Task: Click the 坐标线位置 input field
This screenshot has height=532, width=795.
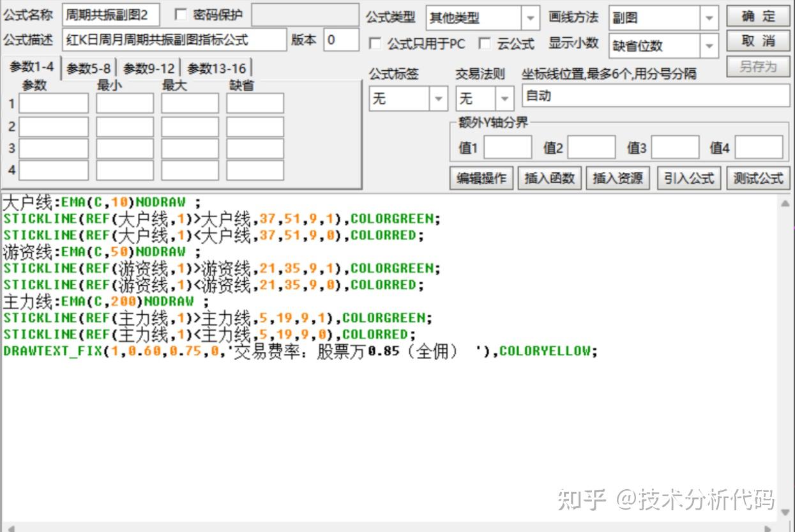Action: coord(656,96)
